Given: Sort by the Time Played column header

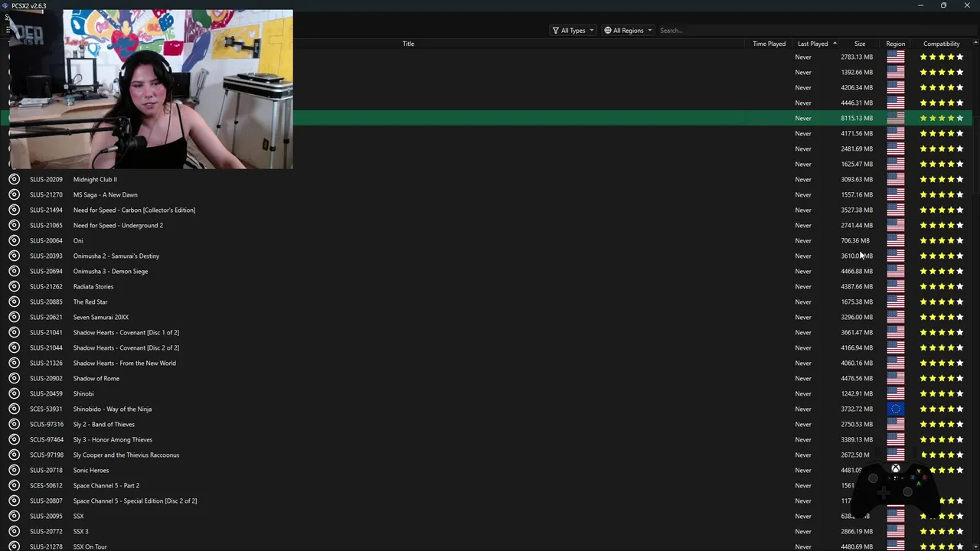Looking at the screenshot, I should point(769,44).
